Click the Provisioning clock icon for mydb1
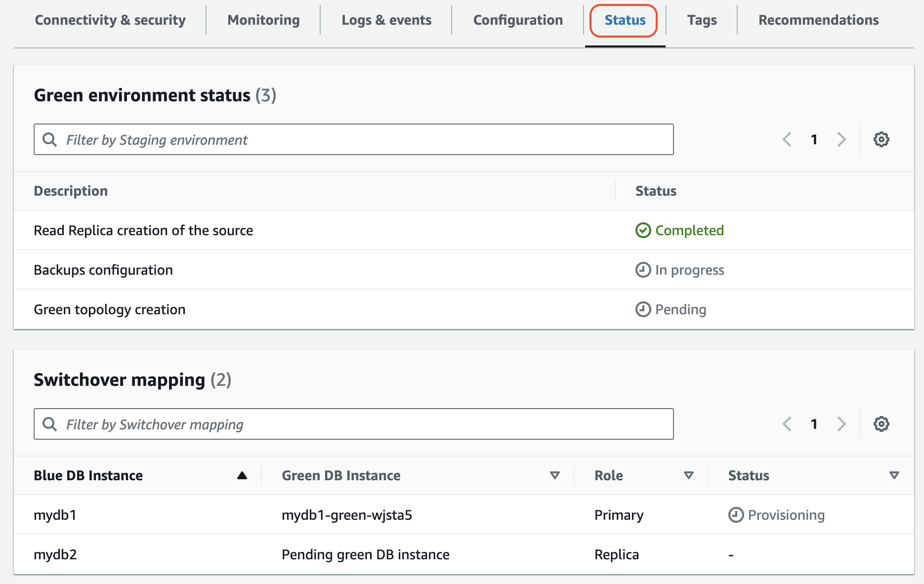The image size is (924, 584). tap(736, 515)
